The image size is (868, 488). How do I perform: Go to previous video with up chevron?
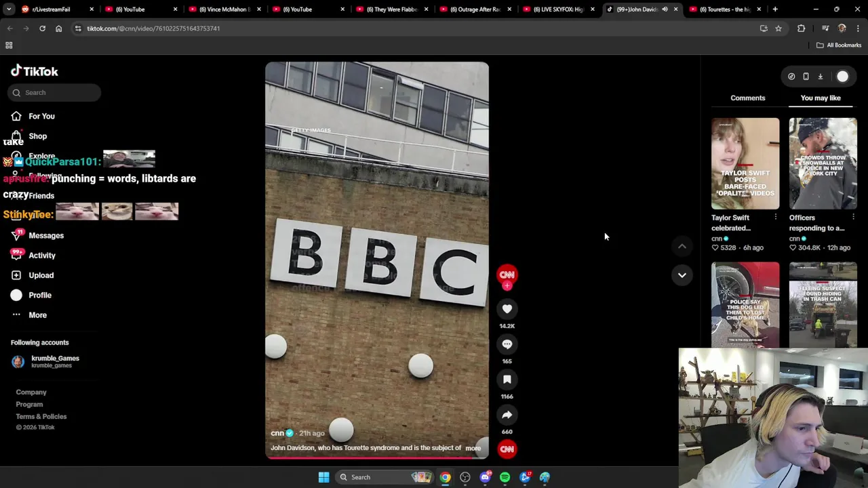682,246
